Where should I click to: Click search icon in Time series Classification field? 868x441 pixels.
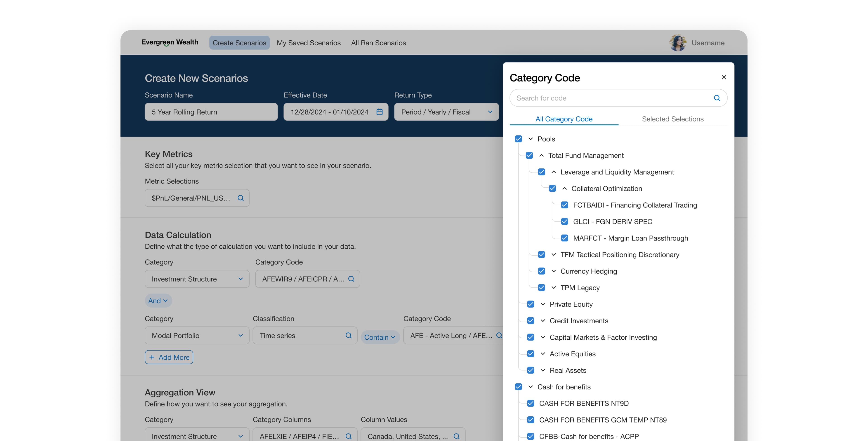tap(348, 335)
